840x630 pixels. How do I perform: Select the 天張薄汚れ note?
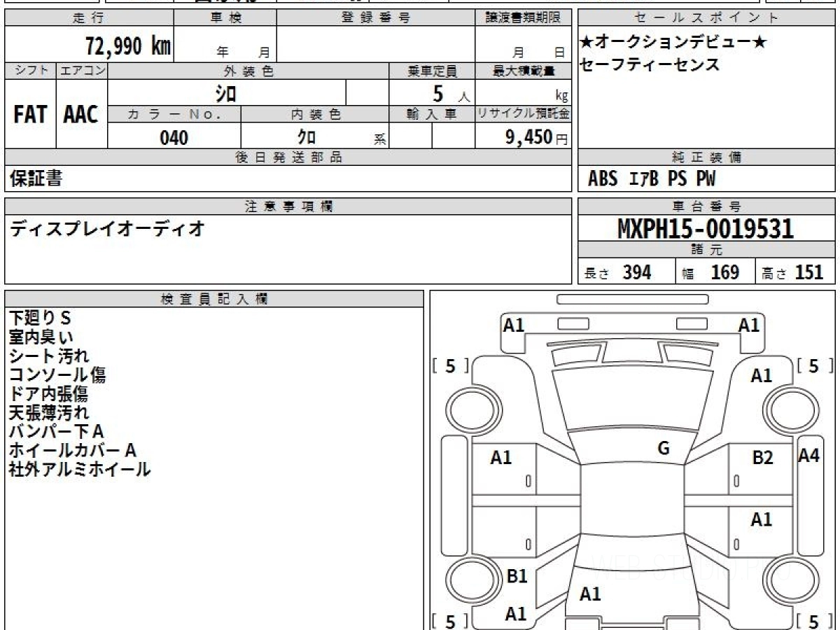49,412
